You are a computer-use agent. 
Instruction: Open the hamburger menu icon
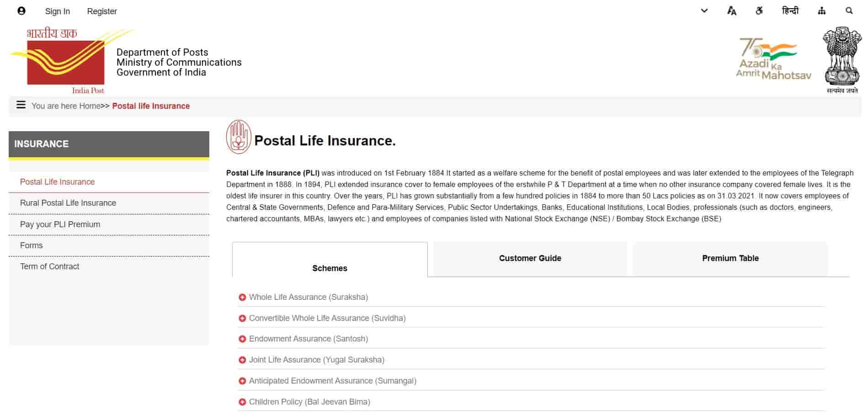tap(21, 105)
